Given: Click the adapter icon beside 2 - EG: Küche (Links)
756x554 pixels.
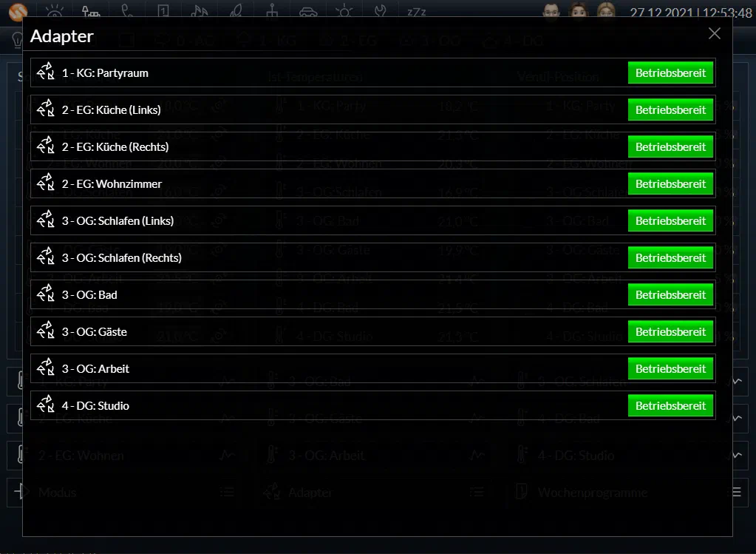Looking at the screenshot, I should (x=46, y=109).
